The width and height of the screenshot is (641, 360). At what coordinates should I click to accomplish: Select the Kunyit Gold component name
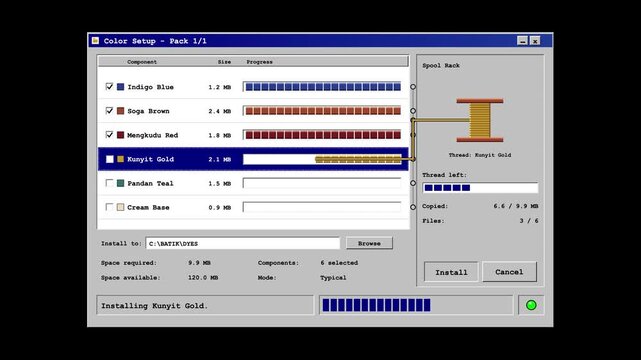[x=150, y=159]
